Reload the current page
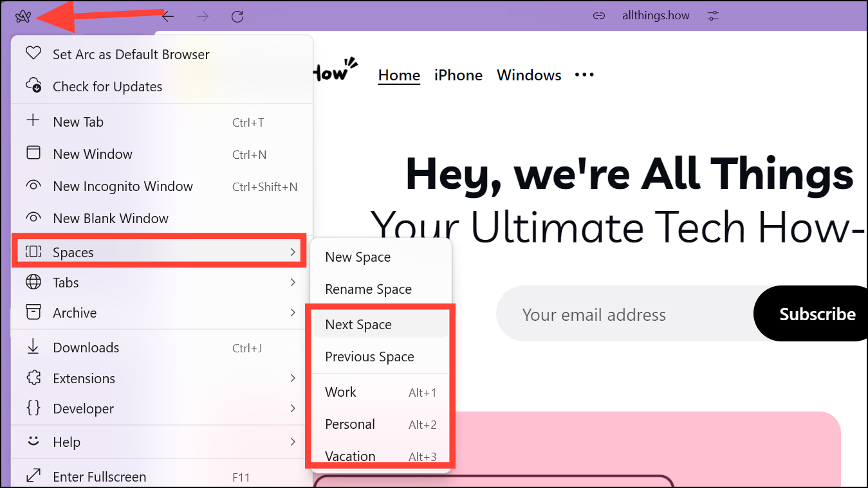The height and width of the screenshot is (488, 868). (237, 16)
